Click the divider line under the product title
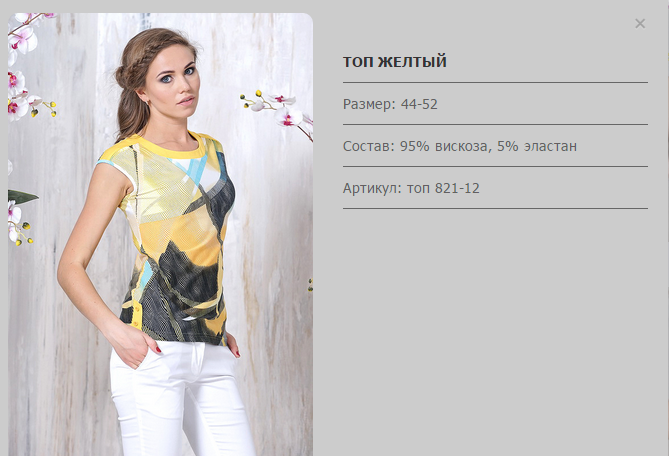The height and width of the screenshot is (456, 669). coord(495,82)
